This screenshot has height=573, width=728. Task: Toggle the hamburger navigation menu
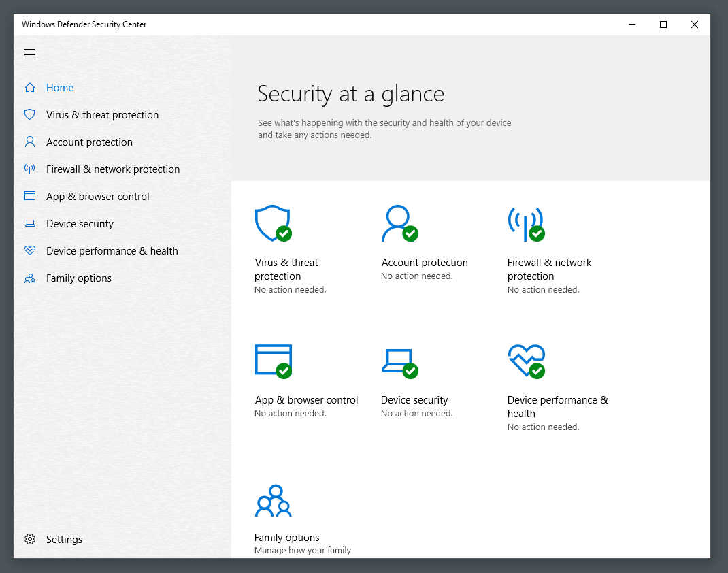pyautogui.click(x=30, y=52)
